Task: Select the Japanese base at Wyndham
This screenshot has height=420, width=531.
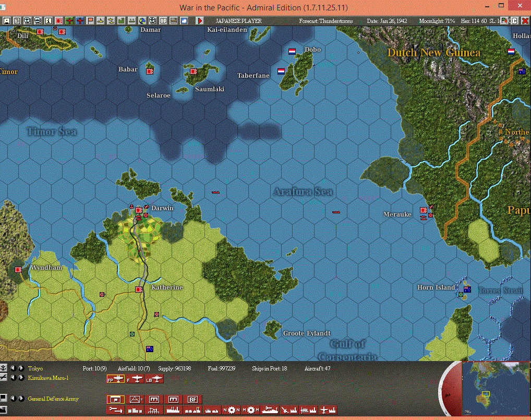Action: [18, 270]
